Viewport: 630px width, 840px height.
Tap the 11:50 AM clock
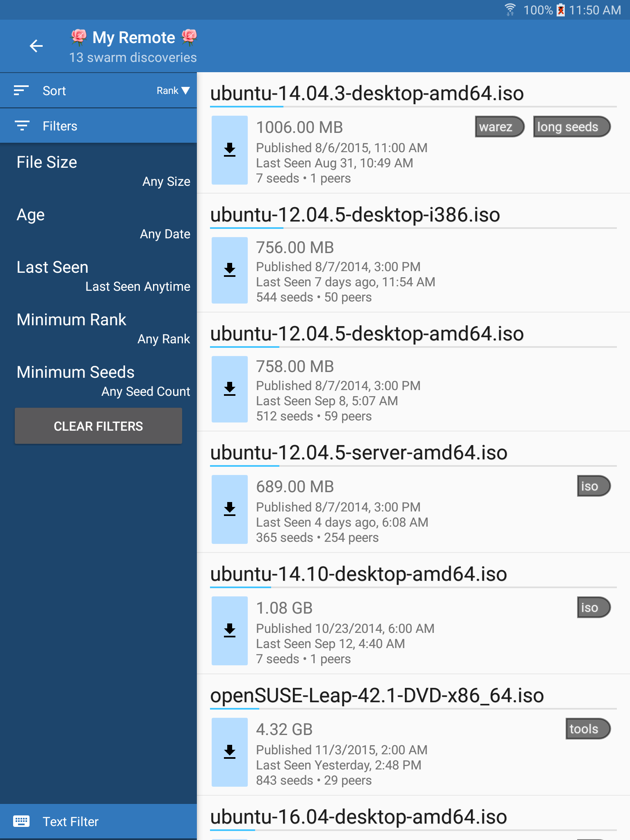(x=595, y=10)
